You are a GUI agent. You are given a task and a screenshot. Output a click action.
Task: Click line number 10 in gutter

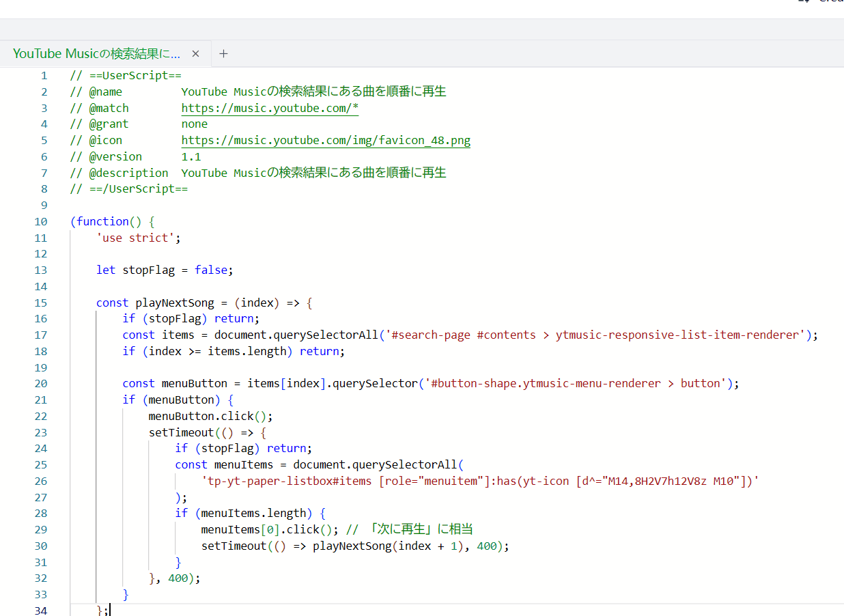tap(40, 221)
